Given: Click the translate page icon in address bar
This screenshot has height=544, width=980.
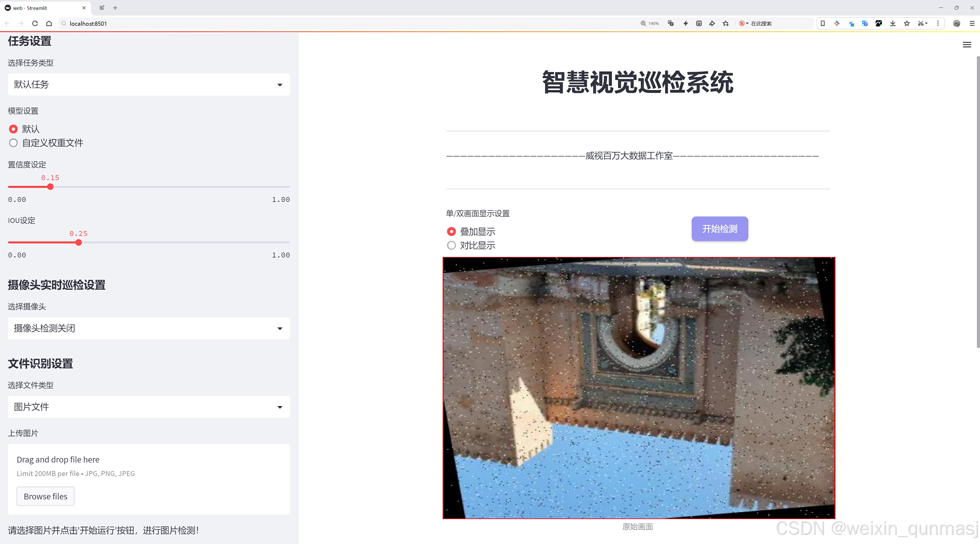Looking at the screenshot, I should coord(671,23).
